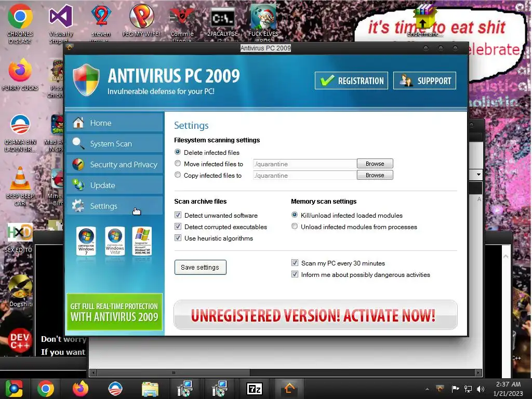Click the orange house icon in Antivirus title bar
This screenshot has height=399, width=532.
point(70,48)
